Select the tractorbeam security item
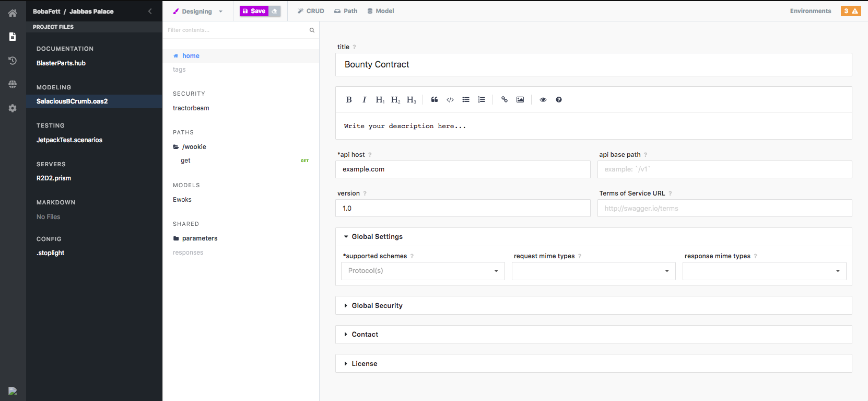868x401 pixels. [191, 108]
